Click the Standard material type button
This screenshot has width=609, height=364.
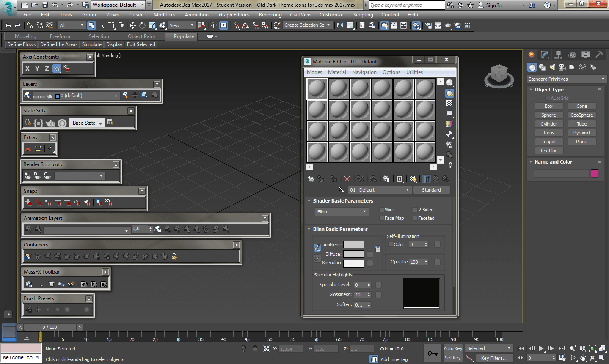pyautogui.click(x=431, y=190)
